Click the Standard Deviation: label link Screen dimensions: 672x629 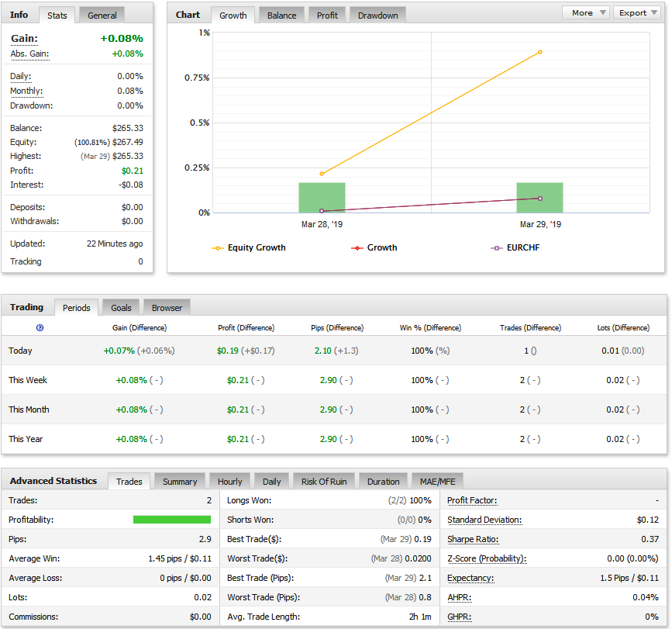484,520
